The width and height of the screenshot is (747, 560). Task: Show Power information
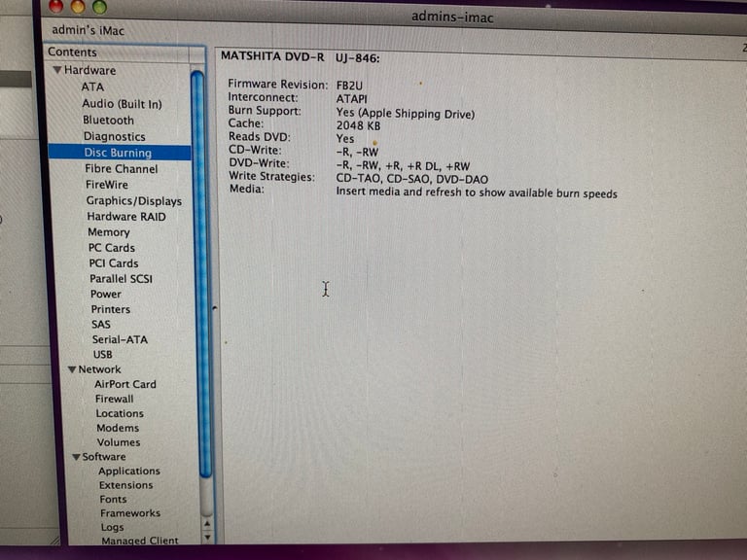click(x=106, y=295)
